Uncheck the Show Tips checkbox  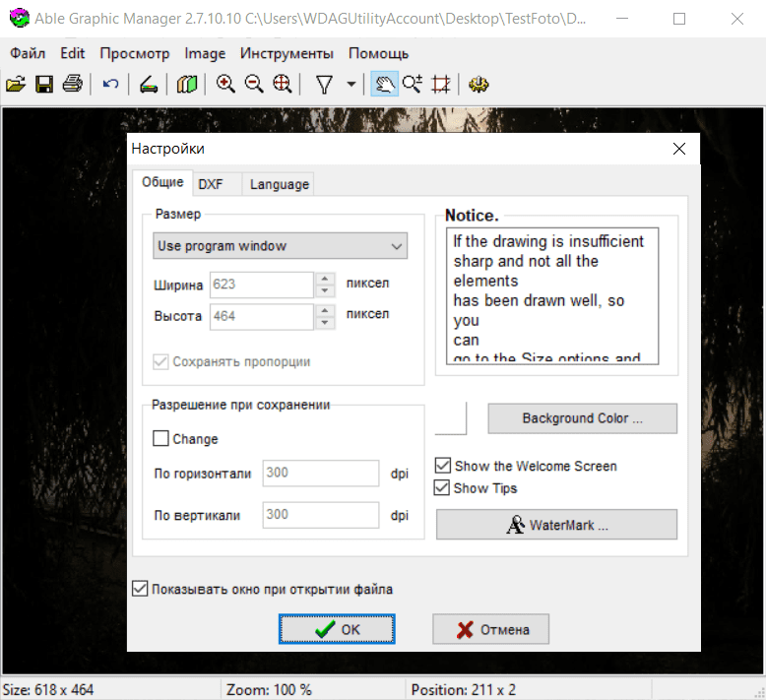[x=442, y=487]
